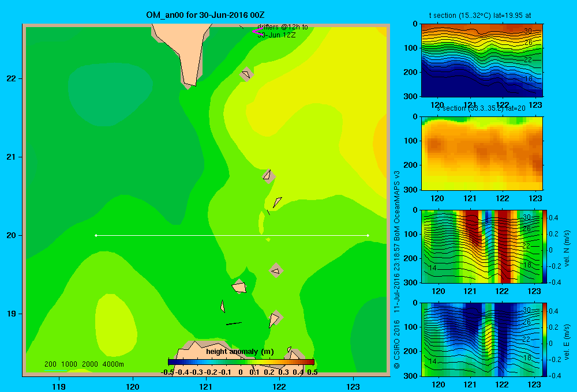The width and height of the screenshot is (577, 392).
Task: Click the -0.5 label on the height anomaly scale
Action: (167, 372)
